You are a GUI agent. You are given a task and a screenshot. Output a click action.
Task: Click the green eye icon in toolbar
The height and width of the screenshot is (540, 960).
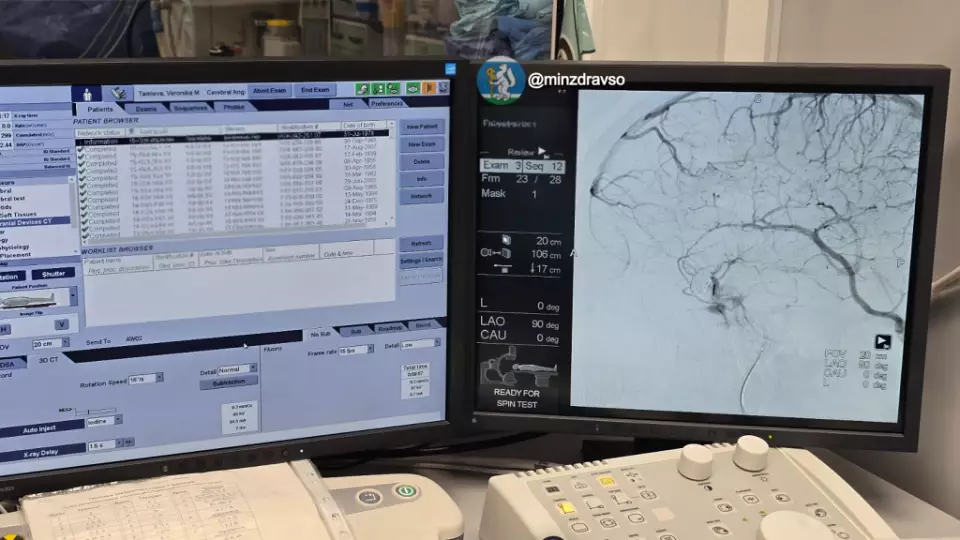(x=413, y=89)
